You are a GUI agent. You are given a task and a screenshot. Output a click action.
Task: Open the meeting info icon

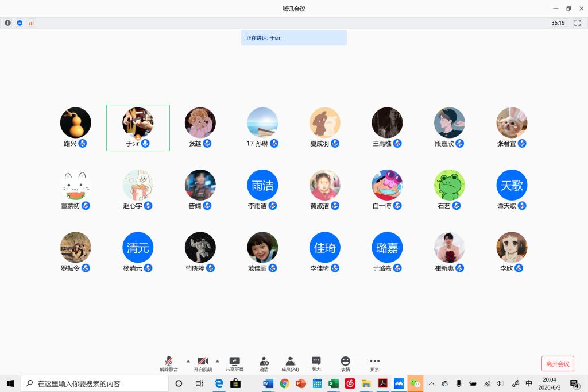[x=7, y=23]
